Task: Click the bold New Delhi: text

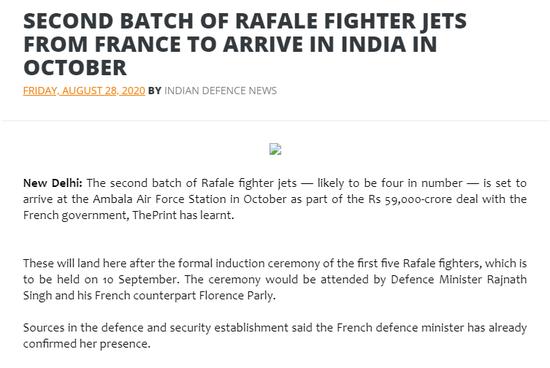Action: (x=53, y=183)
